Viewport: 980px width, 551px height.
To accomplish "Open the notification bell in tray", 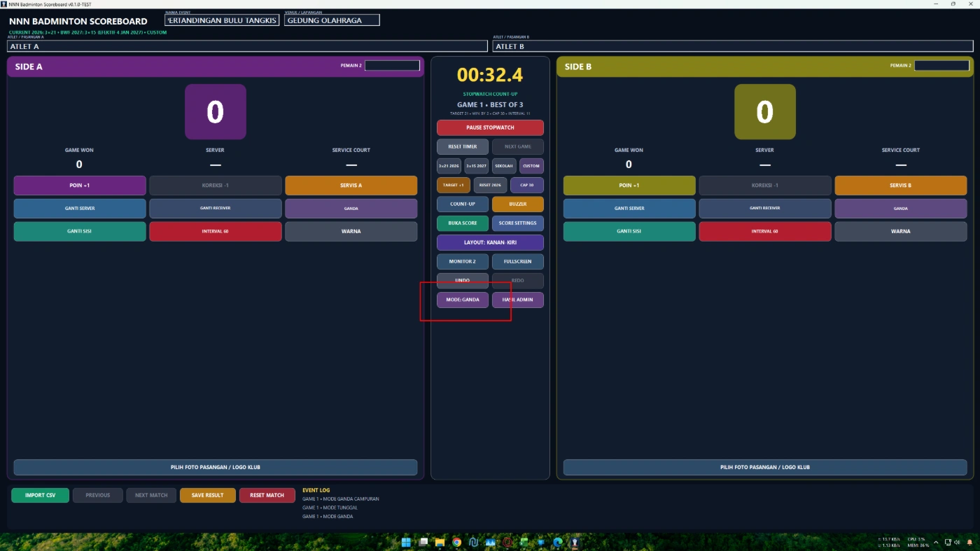I will pos(969,542).
